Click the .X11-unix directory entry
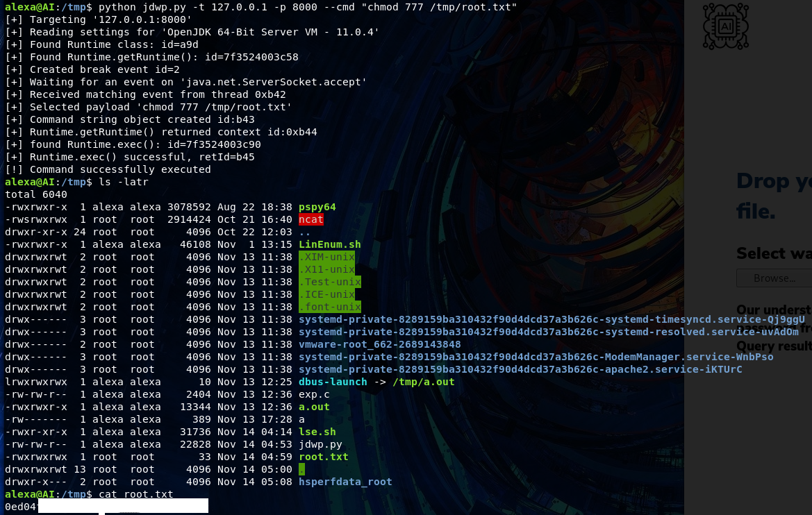812x515 pixels. [326, 269]
